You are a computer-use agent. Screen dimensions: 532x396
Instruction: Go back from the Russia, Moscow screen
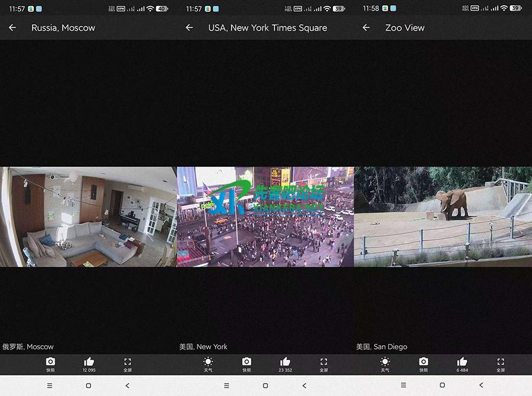(x=12, y=28)
